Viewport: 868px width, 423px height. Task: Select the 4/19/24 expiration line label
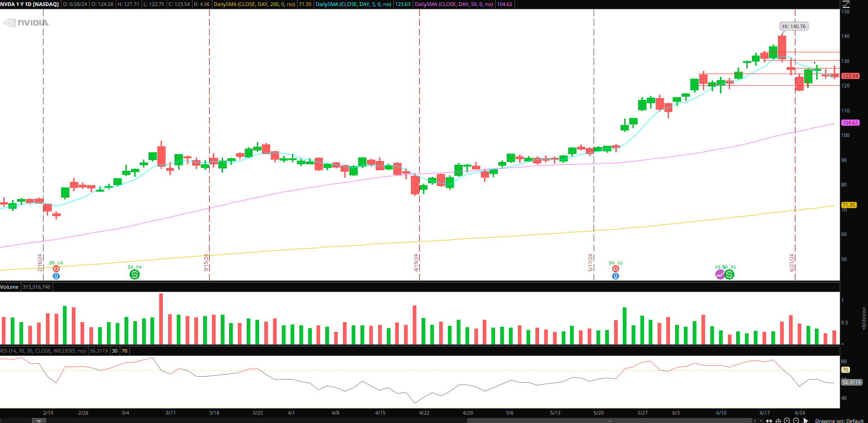point(416,262)
